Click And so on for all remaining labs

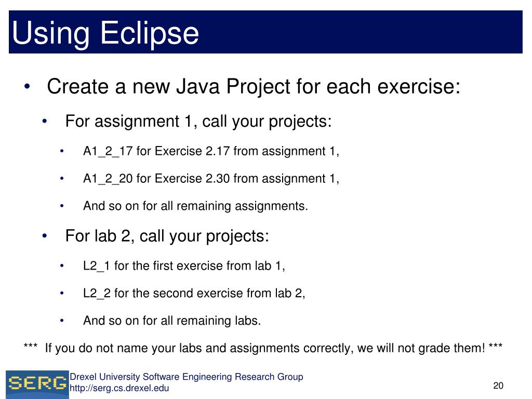pos(172,321)
